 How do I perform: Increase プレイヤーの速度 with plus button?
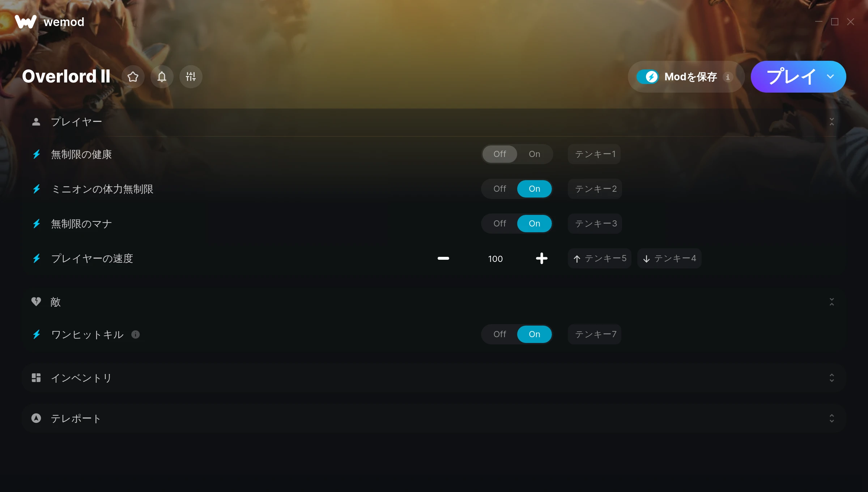click(541, 258)
